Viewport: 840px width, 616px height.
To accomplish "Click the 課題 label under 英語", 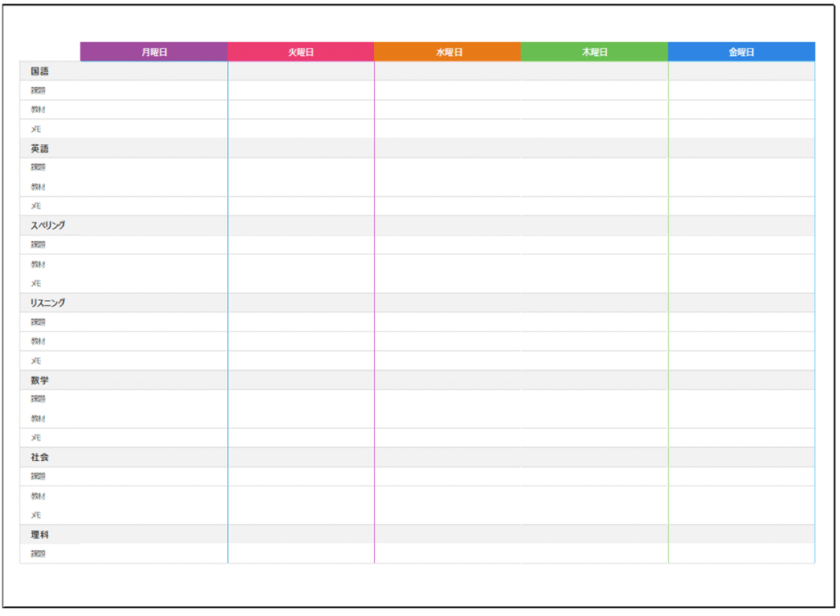I will (x=38, y=167).
